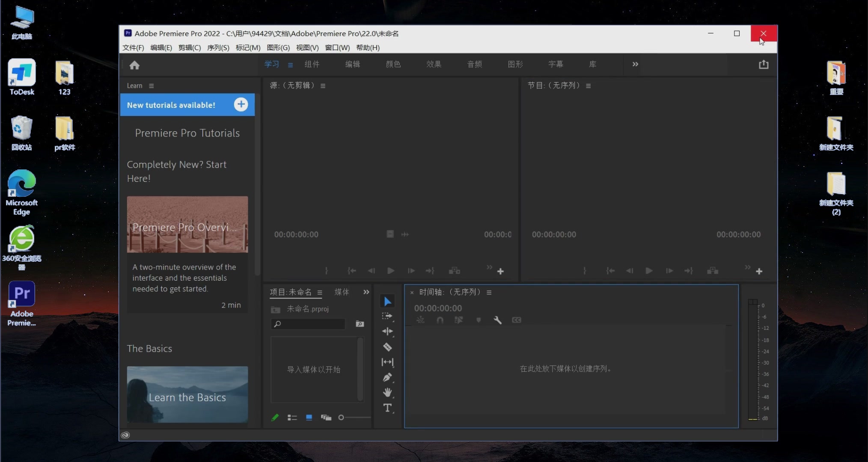
Task: Go to the Home screen icon
Action: [134, 65]
